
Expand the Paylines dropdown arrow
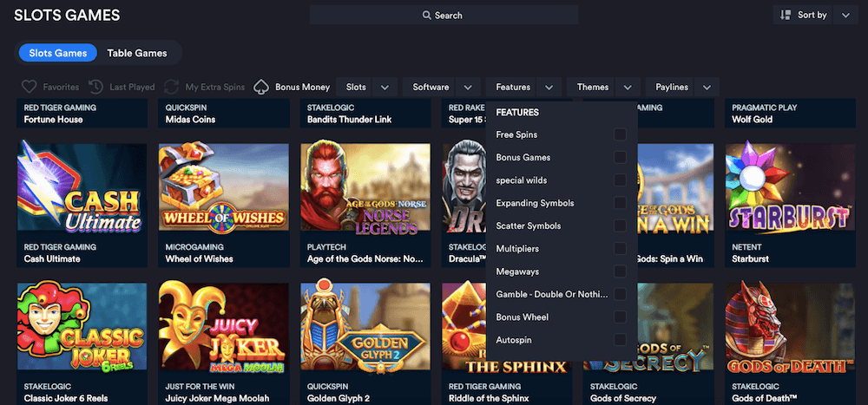pyautogui.click(x=707, y=87)
